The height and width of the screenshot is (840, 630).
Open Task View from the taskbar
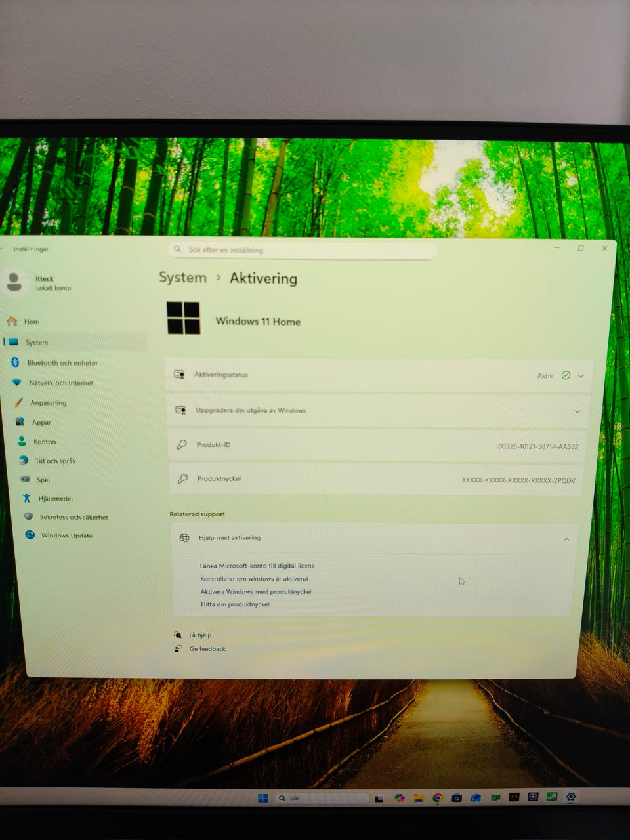click(x=379, y=799)
